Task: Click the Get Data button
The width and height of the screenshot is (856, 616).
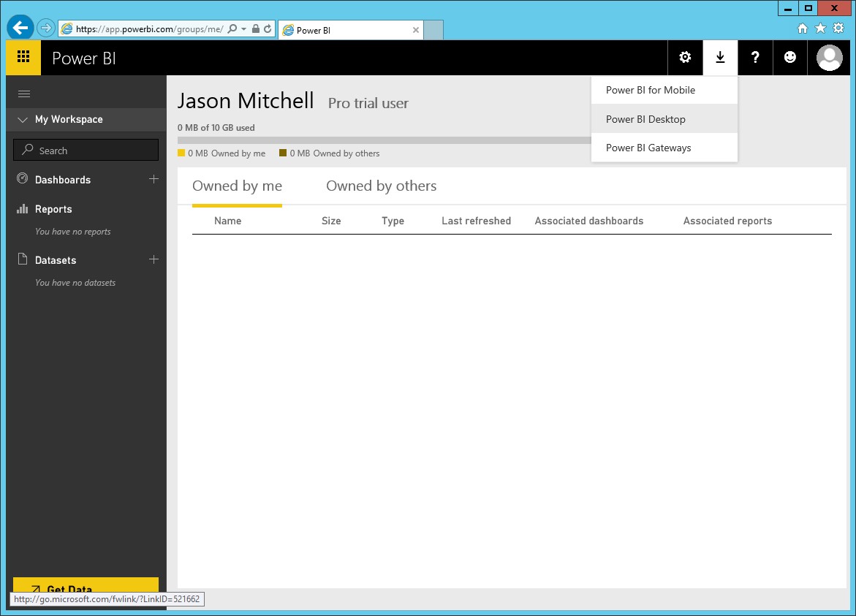Action: 86,586
